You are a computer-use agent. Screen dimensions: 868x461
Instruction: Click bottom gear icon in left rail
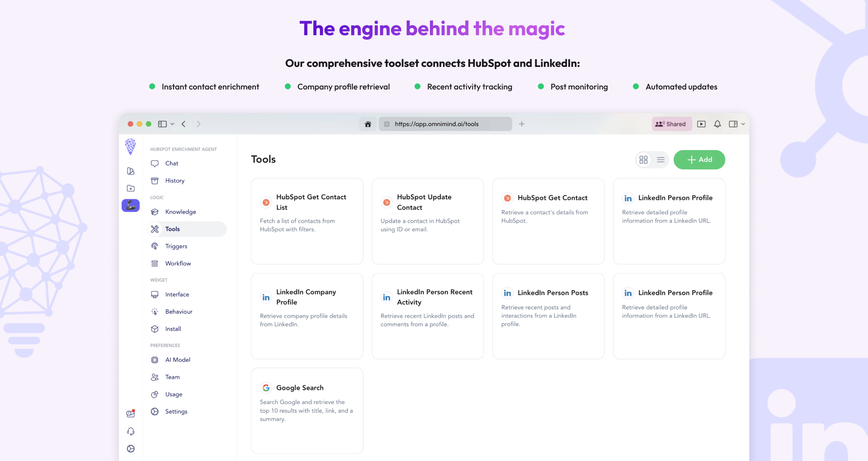pos(131,449)
